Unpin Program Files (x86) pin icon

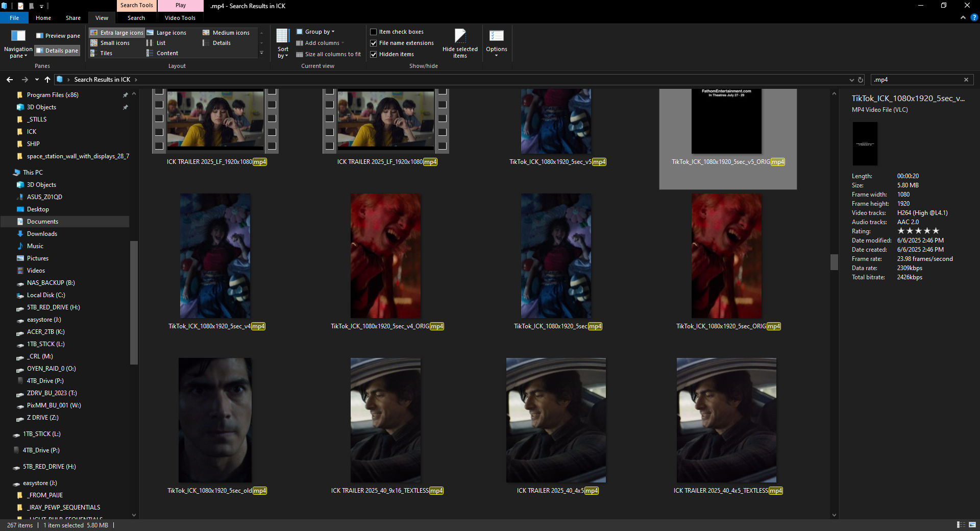click(125, 95)
